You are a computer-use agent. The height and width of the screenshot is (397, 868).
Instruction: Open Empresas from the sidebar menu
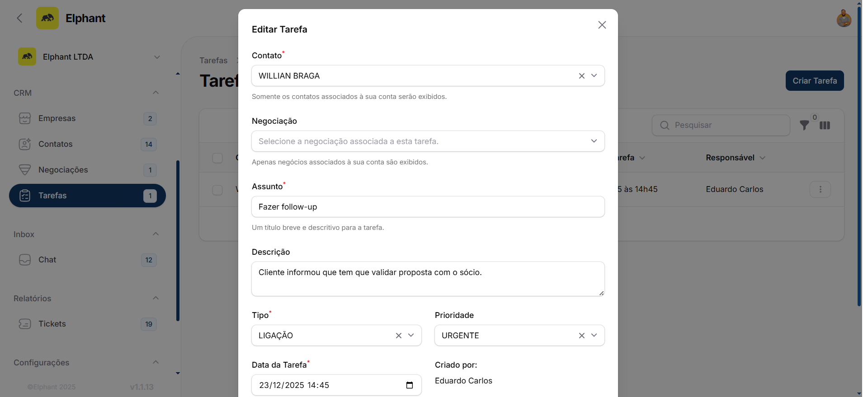[57, 118]
